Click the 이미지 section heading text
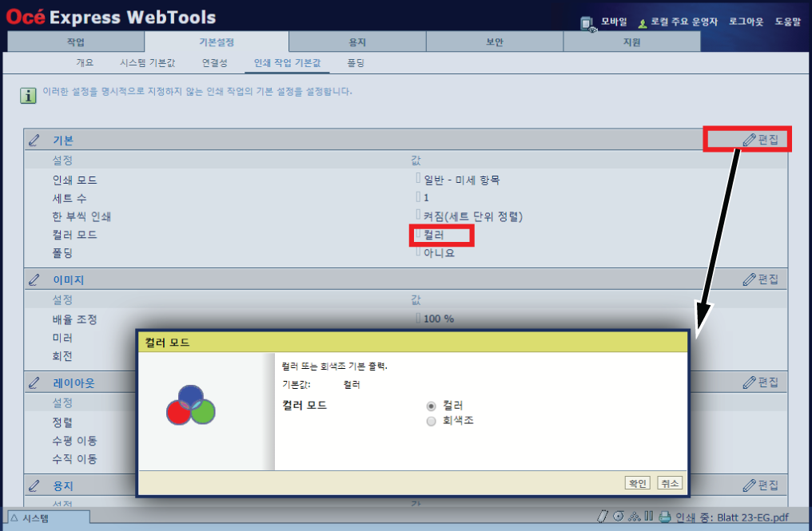The width and height of the screenshot is (812, 531). (x=69, y=280)
